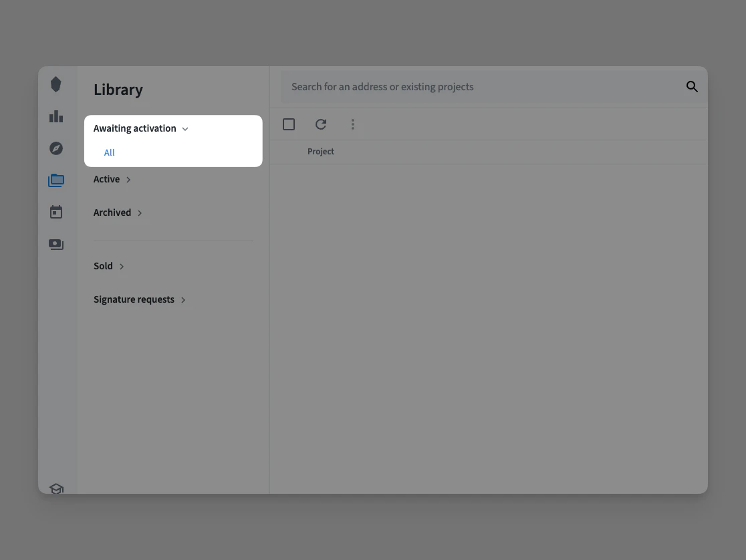Toggle the select-all checkbox in the toolbar
746x560 pixels.
pos(289,124)
